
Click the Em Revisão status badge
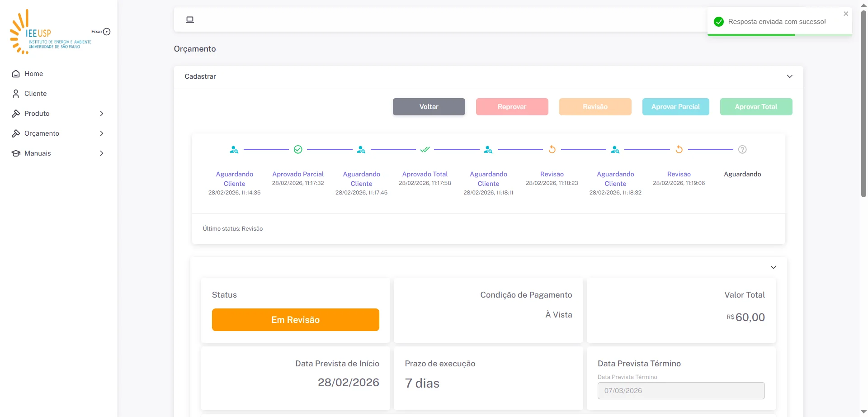coord(296,320)
